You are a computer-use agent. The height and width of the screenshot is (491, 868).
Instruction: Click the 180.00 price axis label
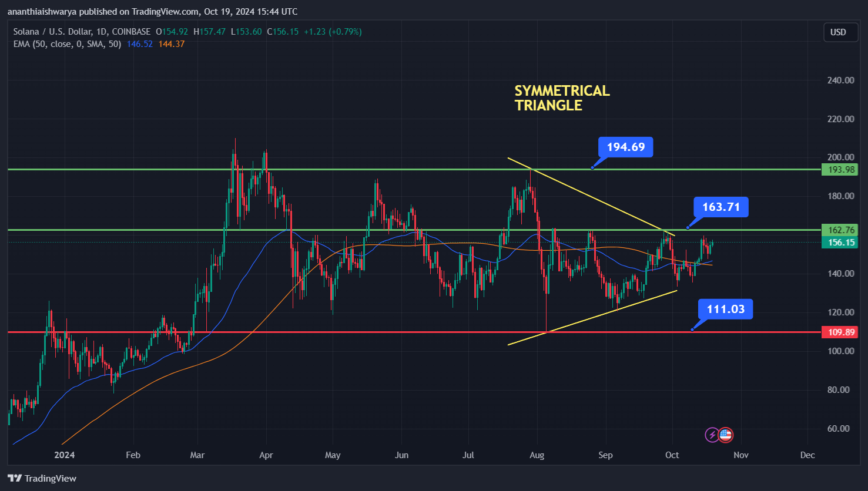(x=840, y=196)
